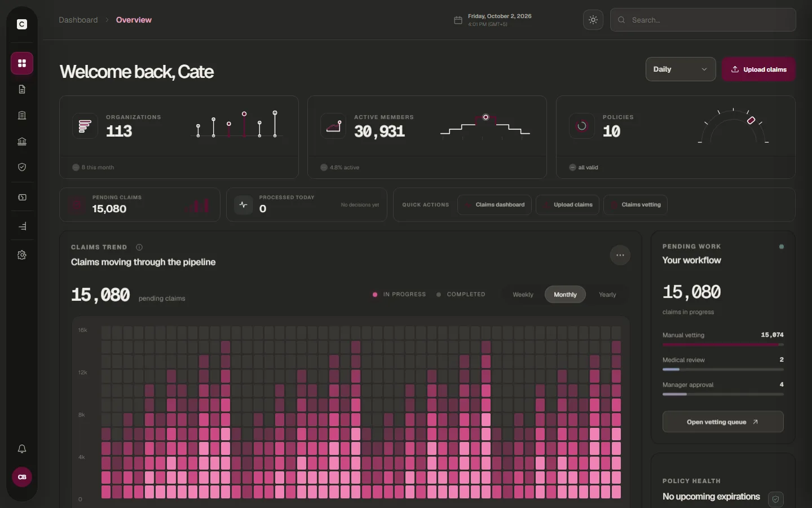
Task: Click the Medical review progress bar
Action: click(723, 369)
